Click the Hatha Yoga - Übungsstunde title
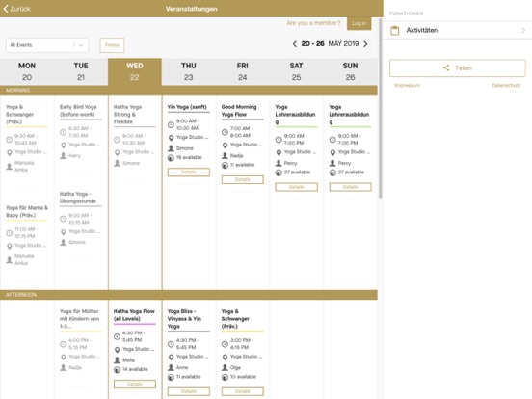The width and height of the screenshot is (532, 399). [78, 198]
